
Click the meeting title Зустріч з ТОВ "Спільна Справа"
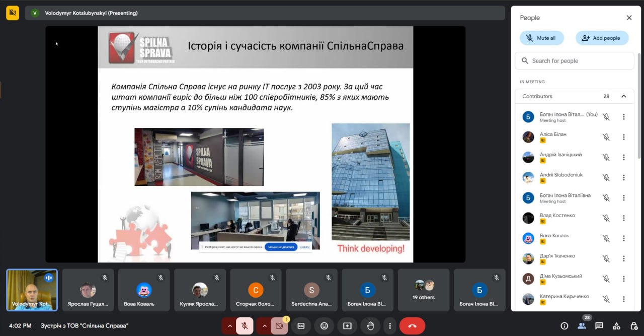pyautogui.click(x=85, y=326)
